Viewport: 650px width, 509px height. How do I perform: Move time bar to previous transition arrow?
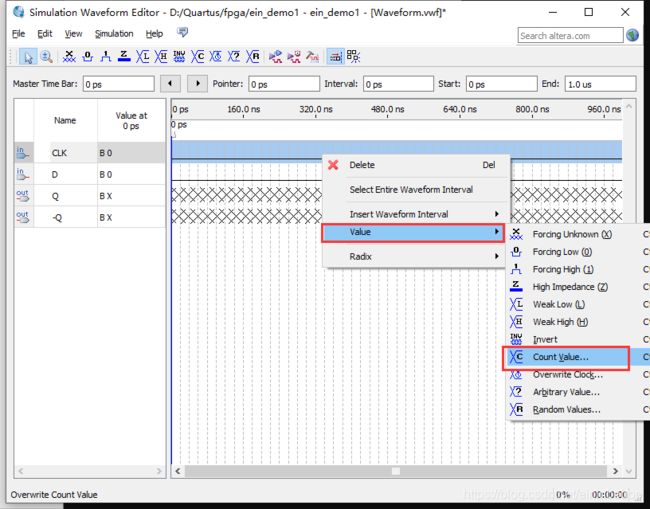click(x=170, y=84)
